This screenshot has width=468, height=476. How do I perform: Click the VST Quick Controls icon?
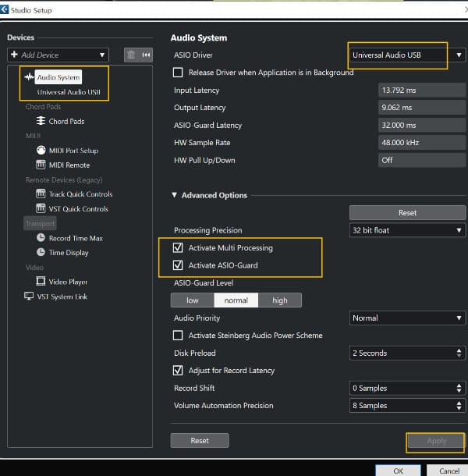click(x=41, y=208)
